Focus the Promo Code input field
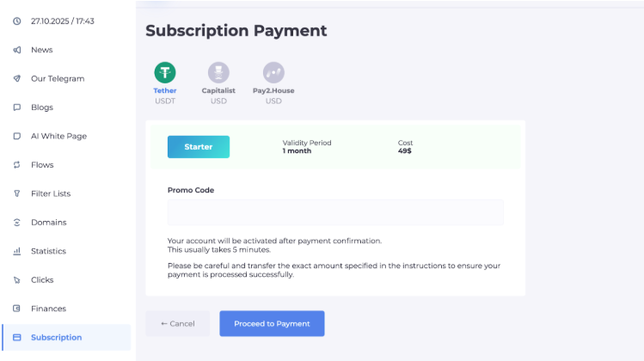 click(335, 212)
